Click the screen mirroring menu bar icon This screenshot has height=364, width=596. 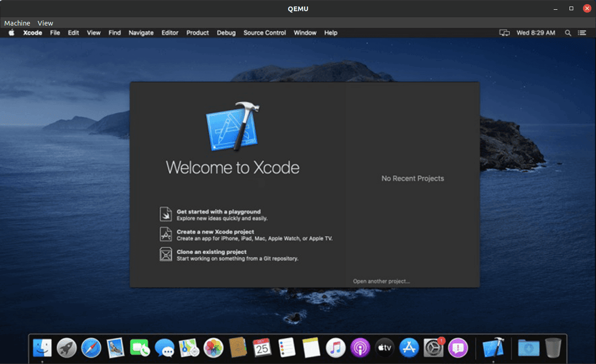click(x=504, y=33)
